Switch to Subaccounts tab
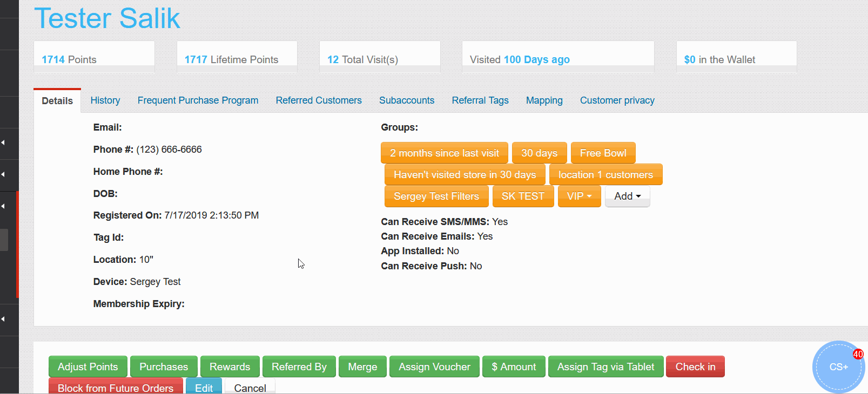868x394 pixels. point(407,100)
